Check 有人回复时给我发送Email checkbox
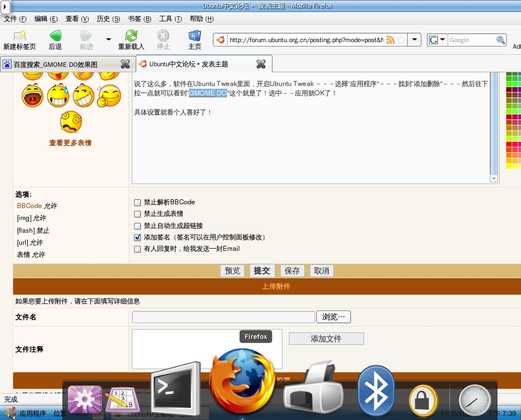Screen dimensions: 521x420 [x=137, y=249]
